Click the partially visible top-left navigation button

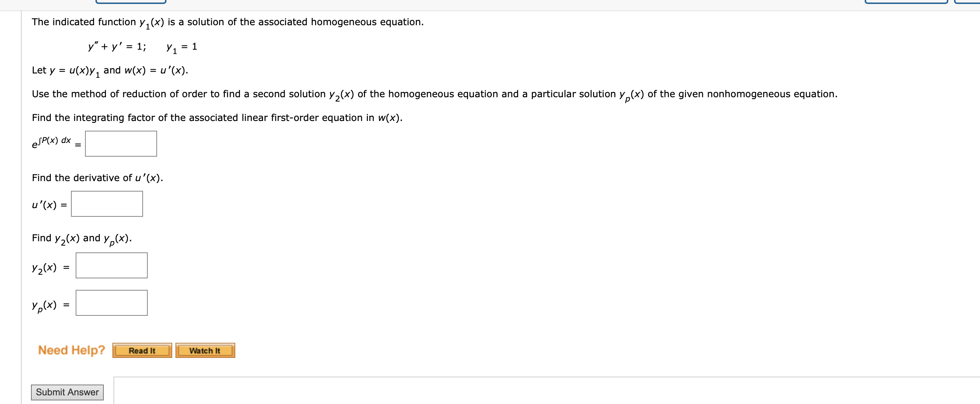131,2
